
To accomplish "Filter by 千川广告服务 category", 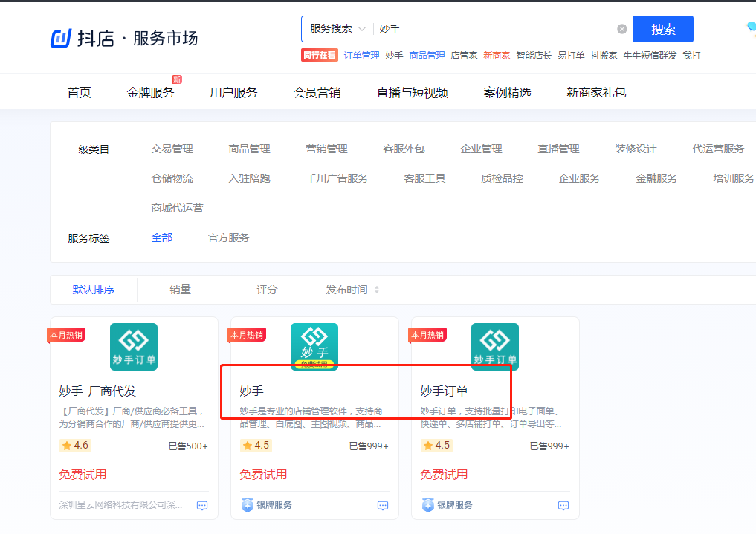I will (337, 179).
